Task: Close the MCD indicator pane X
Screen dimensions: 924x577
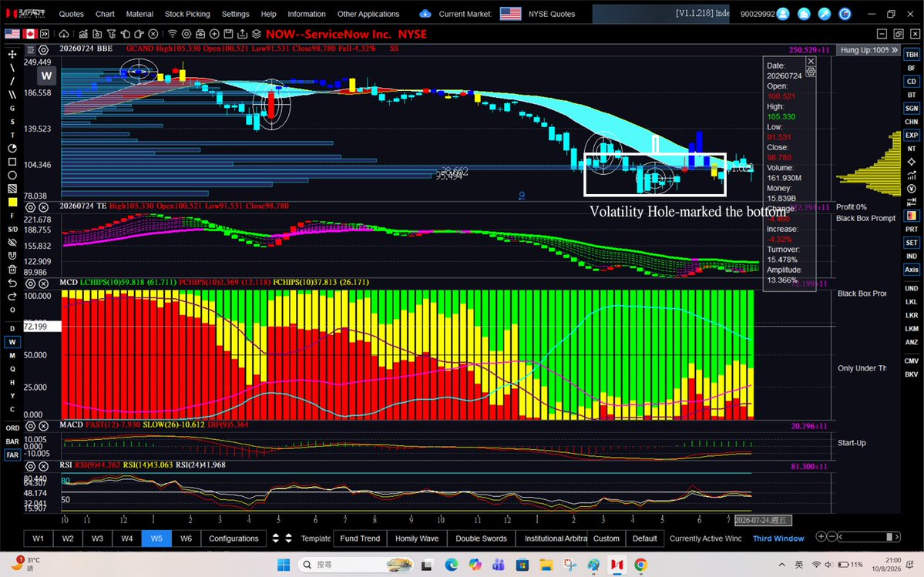Action: 44,283
